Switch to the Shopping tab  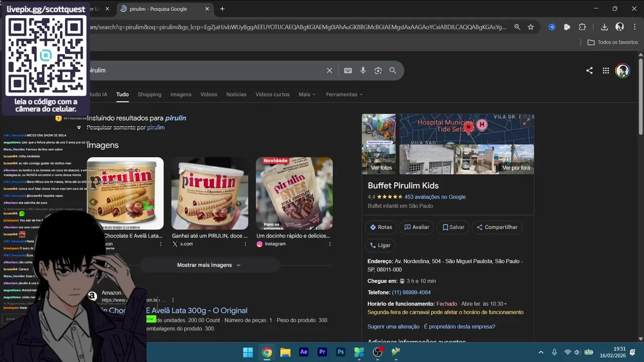(x=149, y=95)
